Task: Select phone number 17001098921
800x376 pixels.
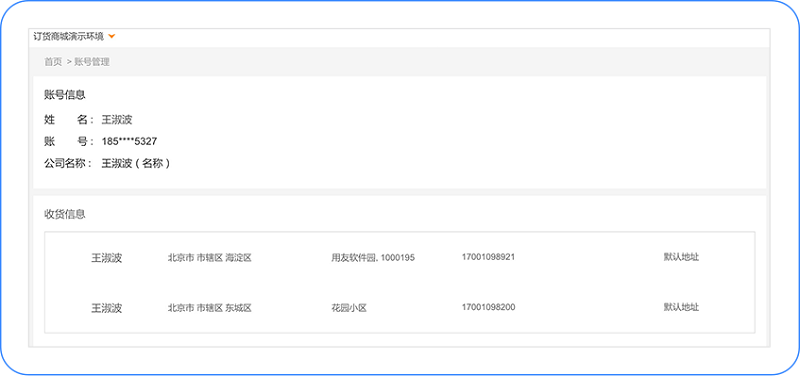Action: (x=488, y=257)
